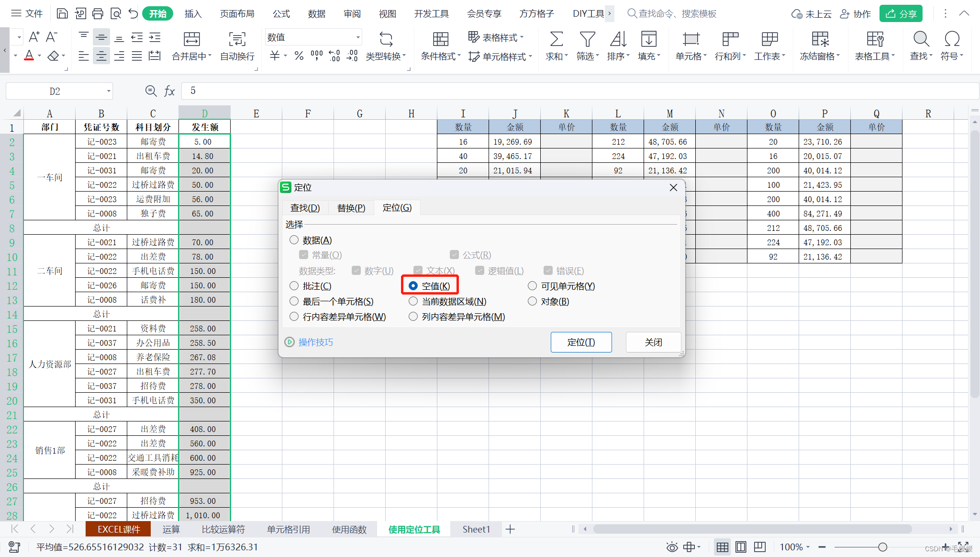Screen dimensions: 980x557
Task: Click the 关闭 button in dialog
Action: tap(654, 342)
